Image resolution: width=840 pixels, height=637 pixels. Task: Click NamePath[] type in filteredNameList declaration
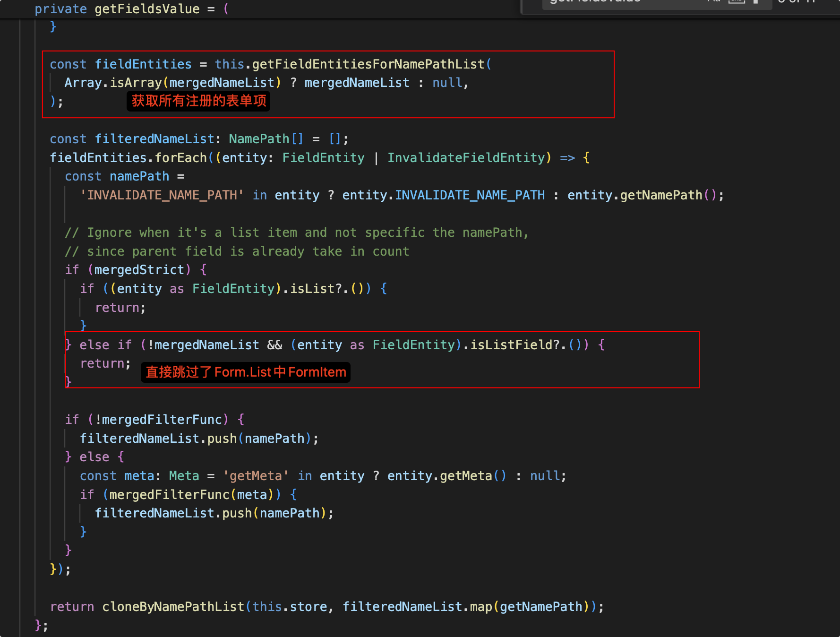click(266, 139)
